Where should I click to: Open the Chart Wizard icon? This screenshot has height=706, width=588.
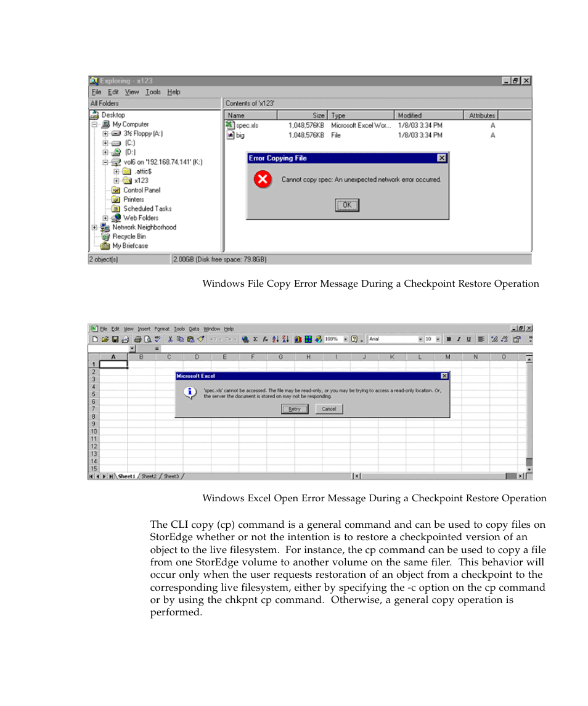coord(298,340)
